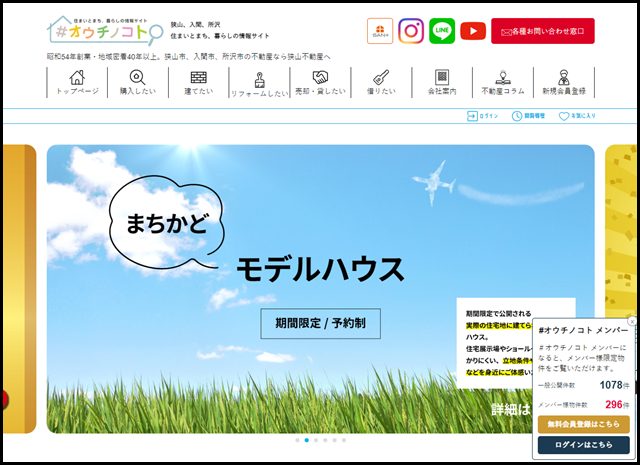
Task: Open the 借りたい key menu item
Action: tap(381, 82)
